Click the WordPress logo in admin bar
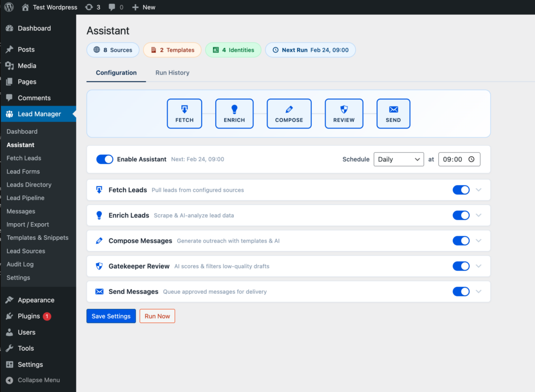535x392 pixels. point(9,7)
